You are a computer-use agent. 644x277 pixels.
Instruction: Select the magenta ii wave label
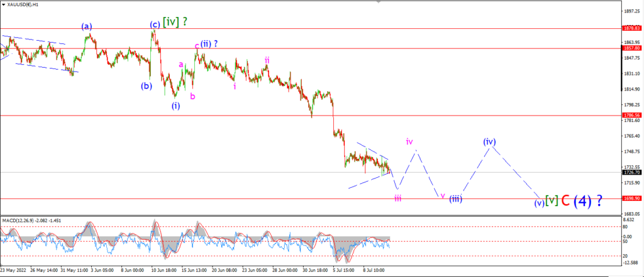pos(267,61)
